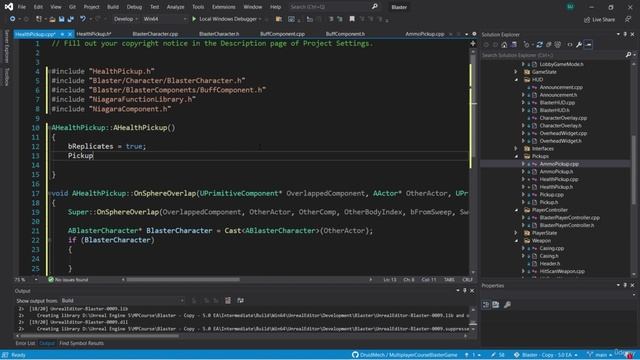Clear all output icon in Output panel
This screenshot has width=640, height=360.
pyautogui.click(x=228, y=300)
